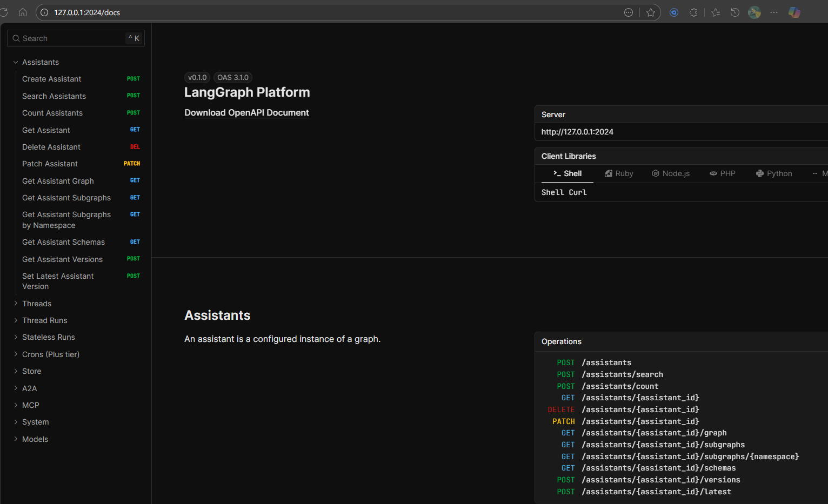Open Set Latest Assistant Version entry
Screen dimensions: 828x504
[x=81, y=281]
